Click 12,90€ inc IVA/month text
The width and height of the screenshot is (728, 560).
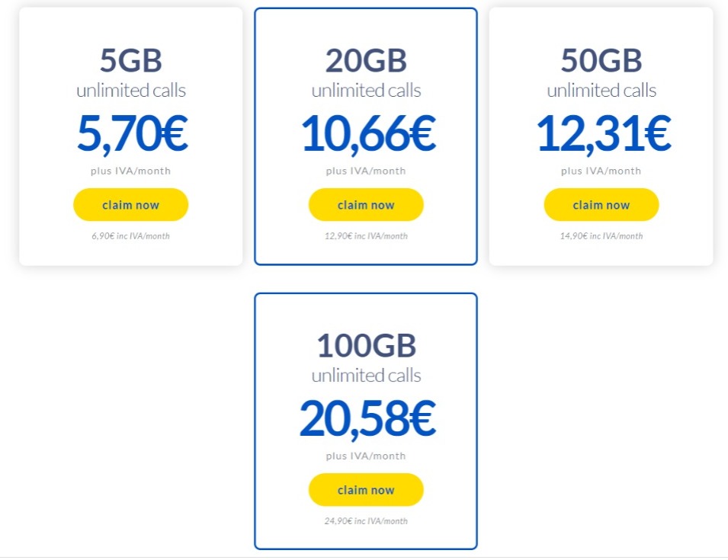tap(366, 236)
